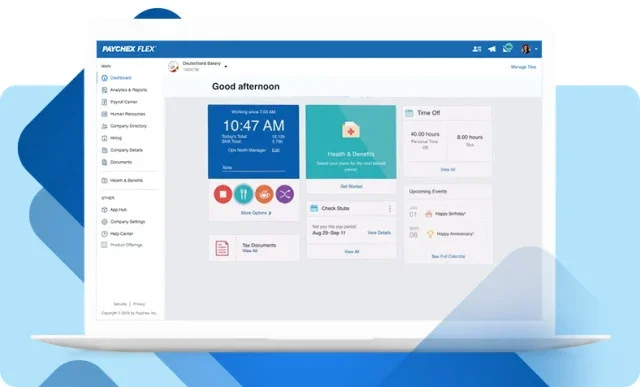
Task: Click the Deutschland Bakery company logo
Action: (x=173, y=67)
